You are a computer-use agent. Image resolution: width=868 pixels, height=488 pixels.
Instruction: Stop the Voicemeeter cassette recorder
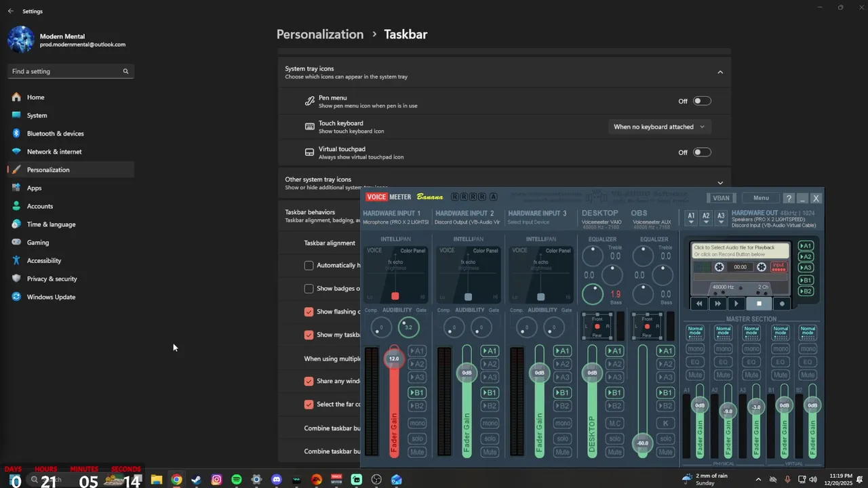point(759,304)
